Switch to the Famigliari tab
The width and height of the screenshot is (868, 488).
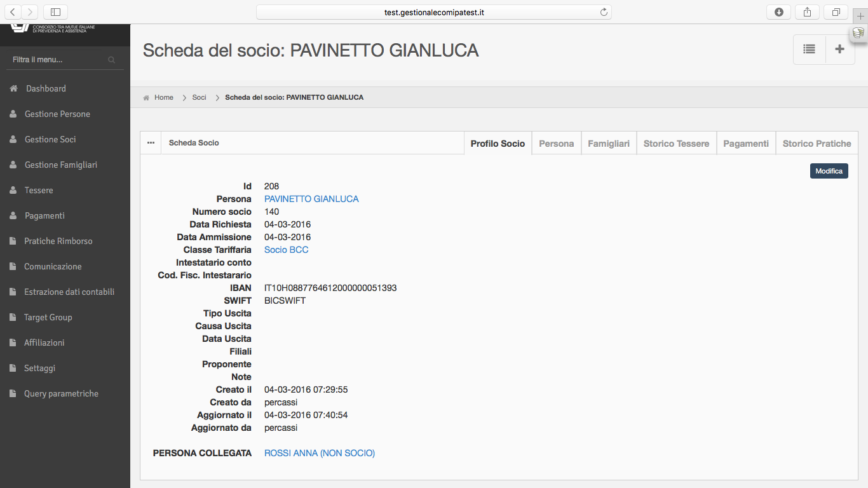click(x=609, y=144)
